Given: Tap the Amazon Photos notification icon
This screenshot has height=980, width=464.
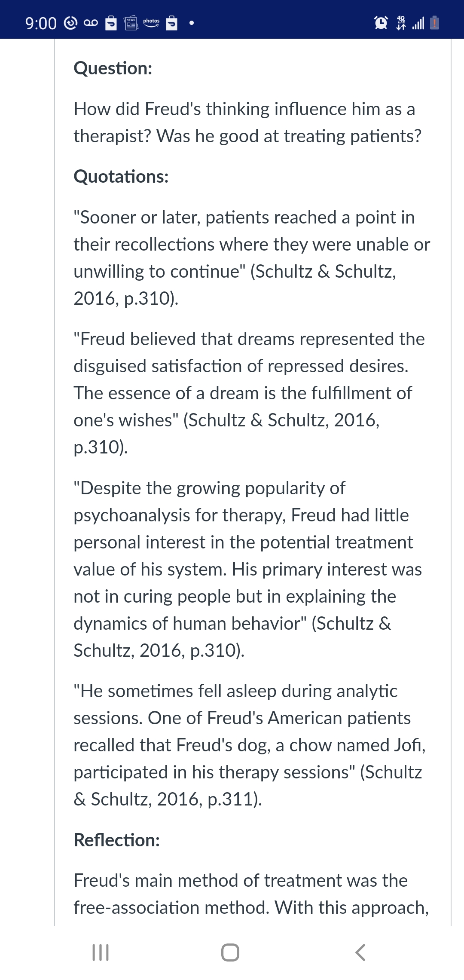Looking at the screenshot, I should [151, 22].
